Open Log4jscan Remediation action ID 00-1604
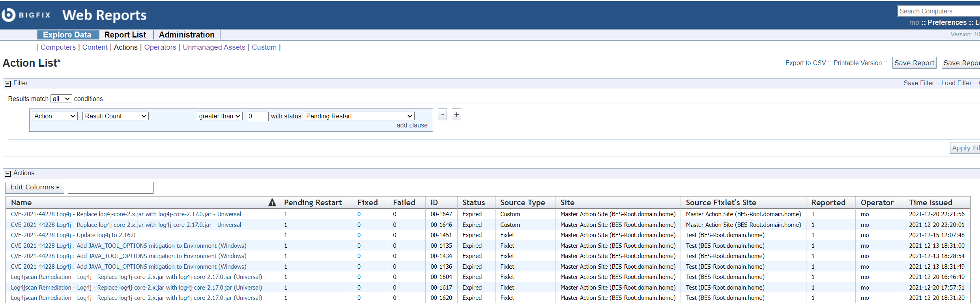The height and width of the screenshot is (303, 980). pyautogui.click(x=137, y=277)
